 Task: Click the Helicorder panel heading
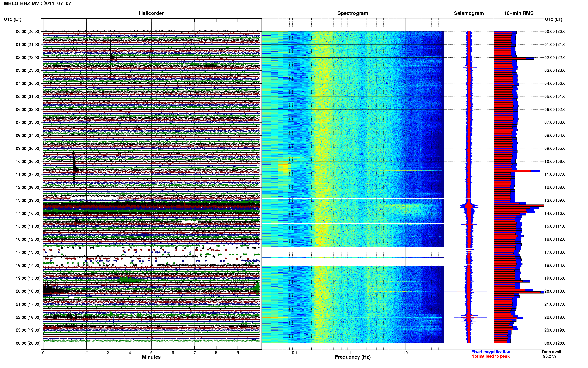coord(151,13)
